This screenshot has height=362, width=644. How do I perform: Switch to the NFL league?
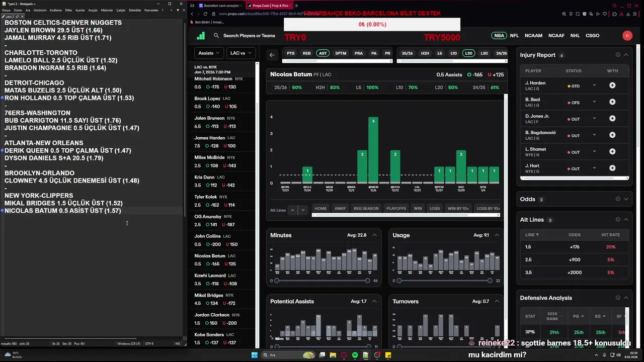click(514, 36)
